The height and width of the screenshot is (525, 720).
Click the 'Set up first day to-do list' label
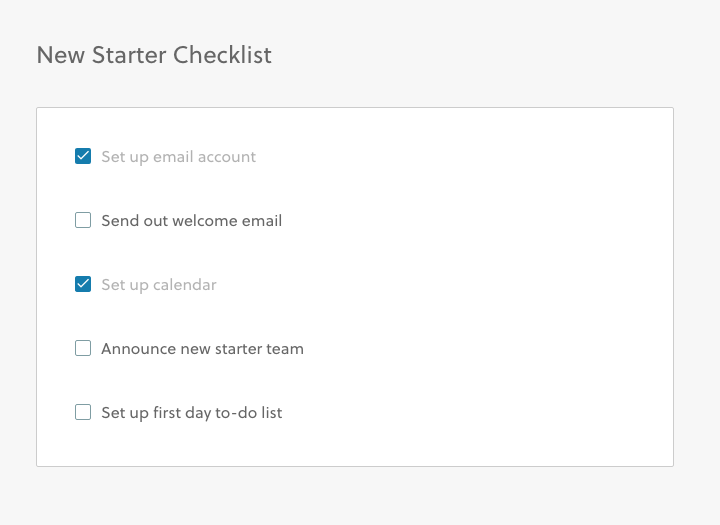[191, 413]
